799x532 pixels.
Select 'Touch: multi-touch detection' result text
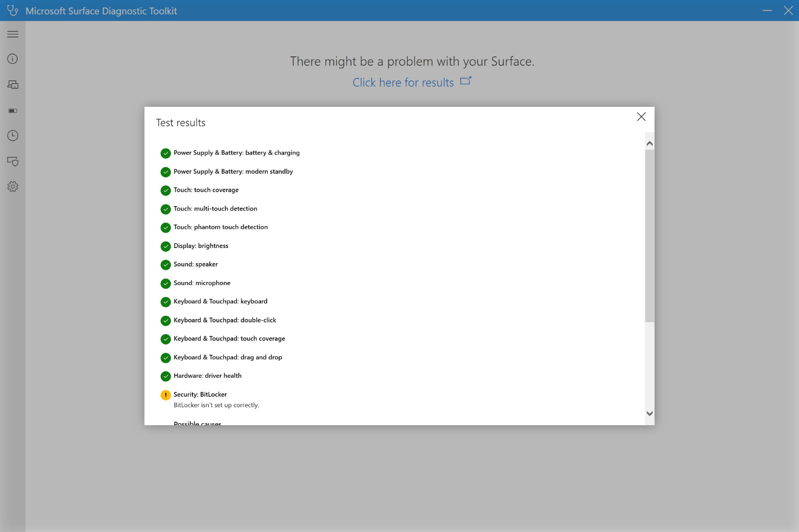point(215,209)
